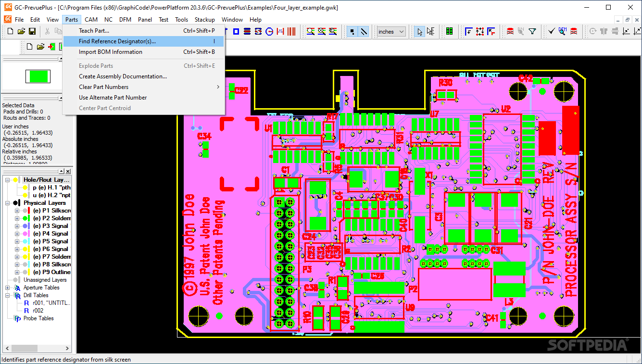This screenshot has width=642, height=364.
Task: Close the layer tree panel with X
Action: 68,171
